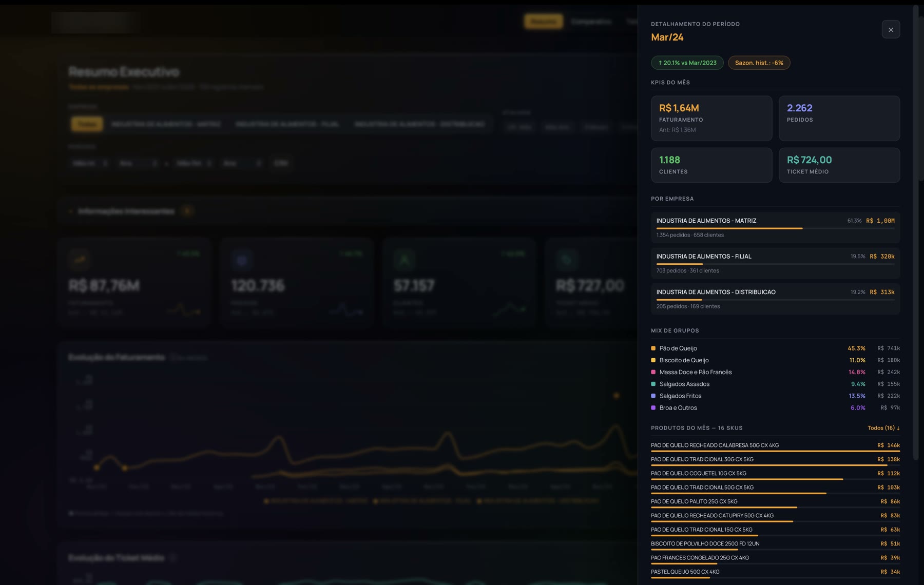The width and height of the screenshot is (924, 585).
Task: Click the Pão de Queijo group label
Action: point(678,348)
